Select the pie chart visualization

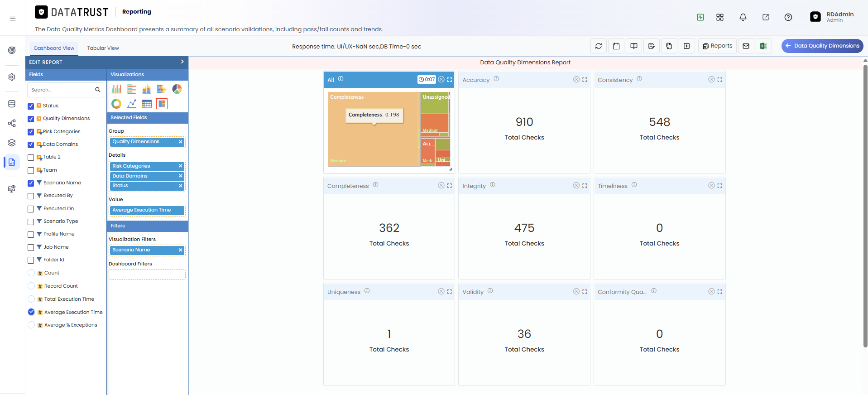click(x=177, y=89)
